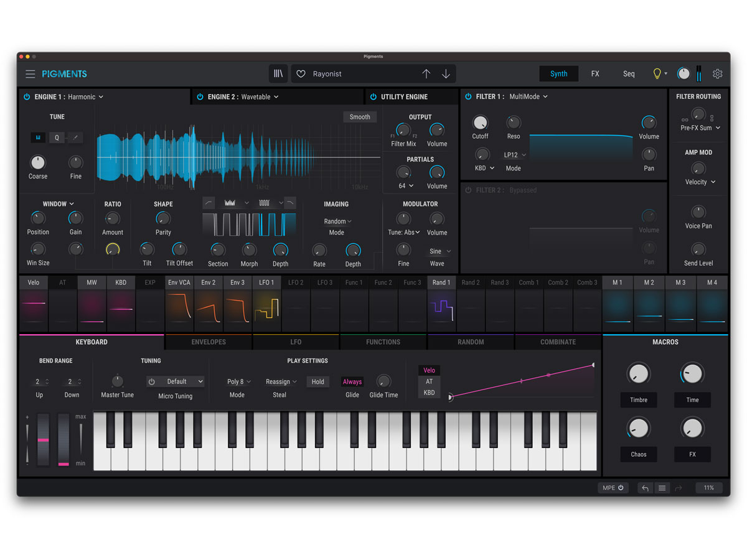Switch to the FX view tab
747x560 pixels.
point(595,73)
